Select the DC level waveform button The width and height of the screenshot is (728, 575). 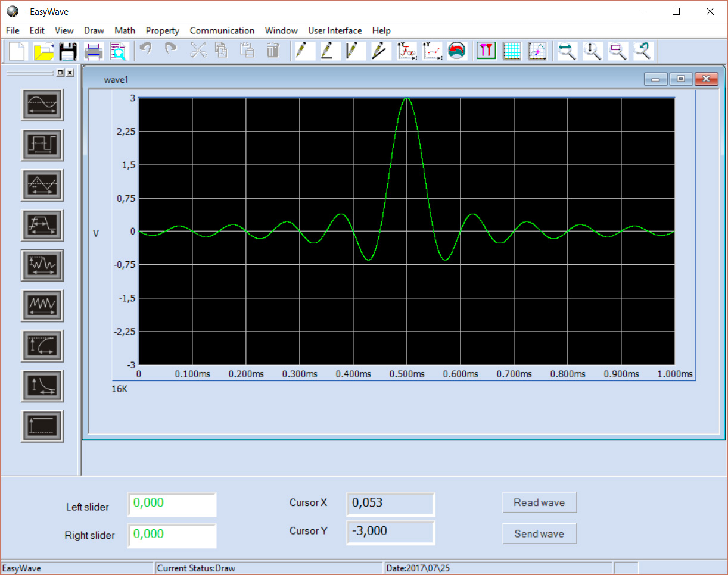[x=42, y=426]
